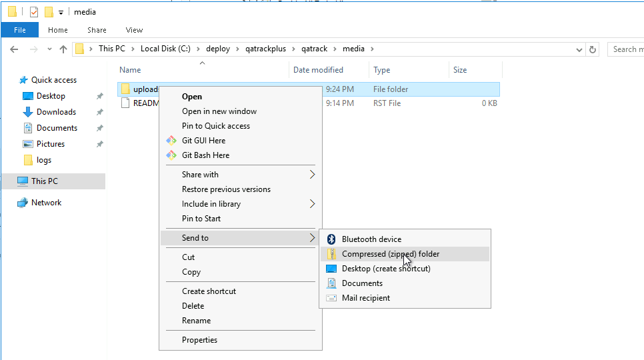Click the pin icon beside Downloads
644x360 pixels.
[x=100, y=112]
